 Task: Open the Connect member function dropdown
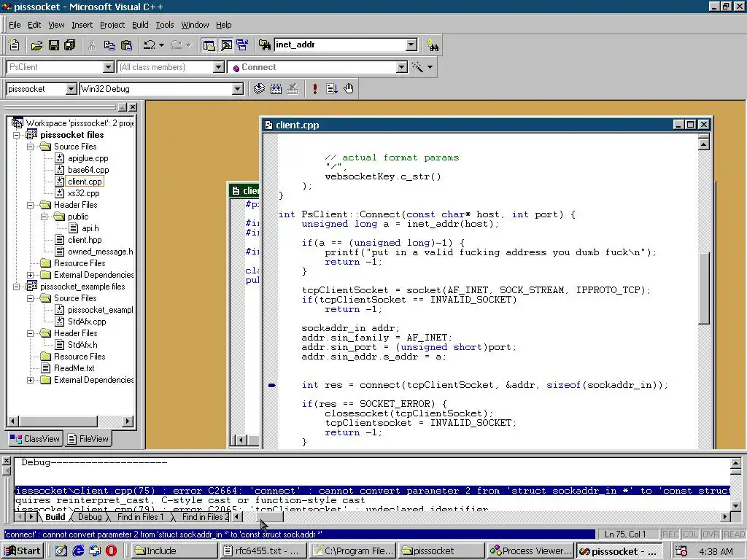pos(402,67)
